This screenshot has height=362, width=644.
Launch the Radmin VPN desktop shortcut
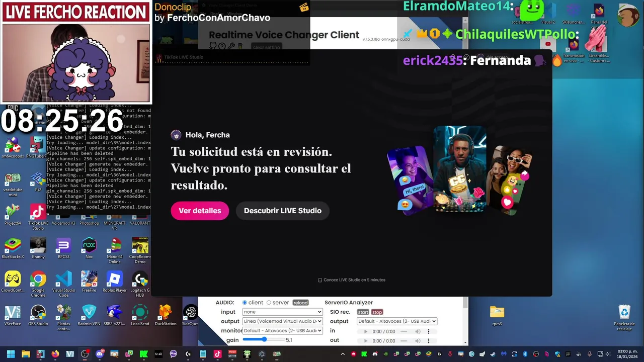[89, 315]
